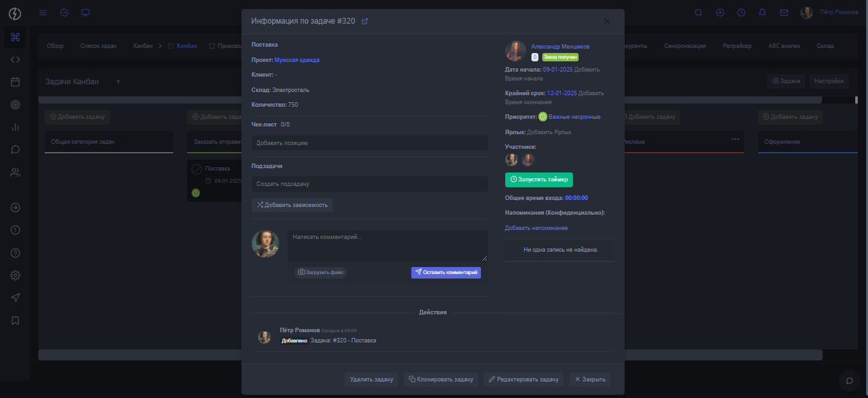Image resolution: width=868 pixels, height=398 pixels.
Task: Toggle the hamburger menu in top bar
Action: point(43,12)
